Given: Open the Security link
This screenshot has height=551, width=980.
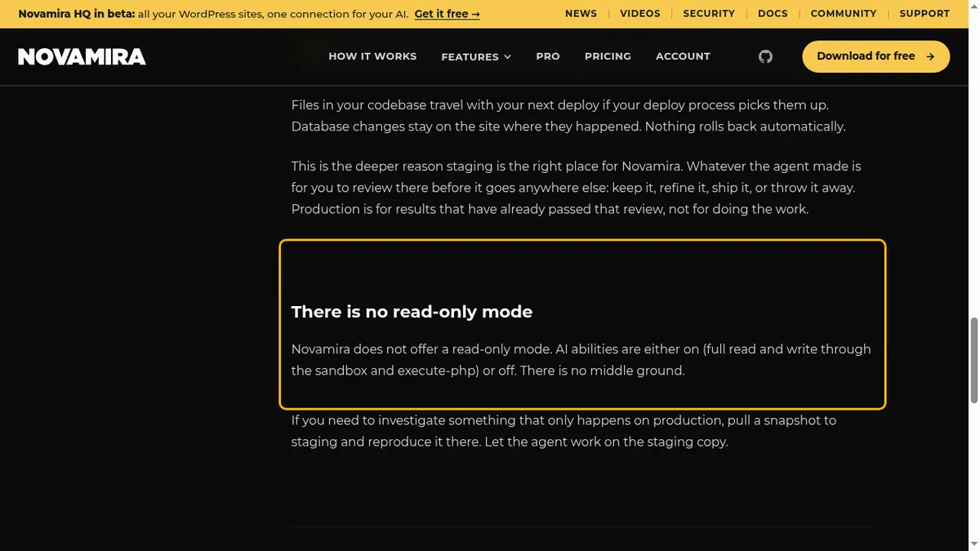Looking at the screenshot, I should [709, 14].
